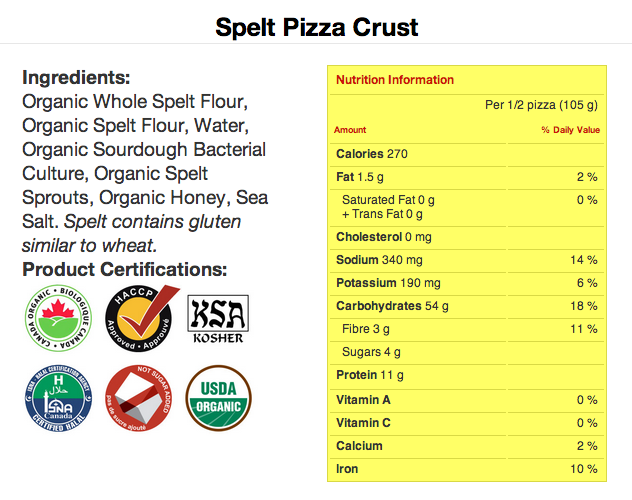The image size is (632, 500).
Task: Click the Protein 11 g row
Action: tap(467, 375)
